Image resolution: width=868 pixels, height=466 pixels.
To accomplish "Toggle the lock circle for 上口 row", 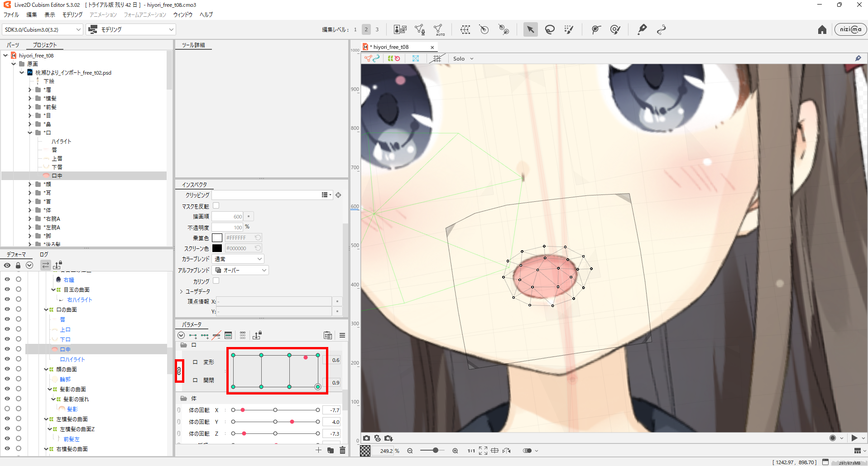I will point(19,329).
